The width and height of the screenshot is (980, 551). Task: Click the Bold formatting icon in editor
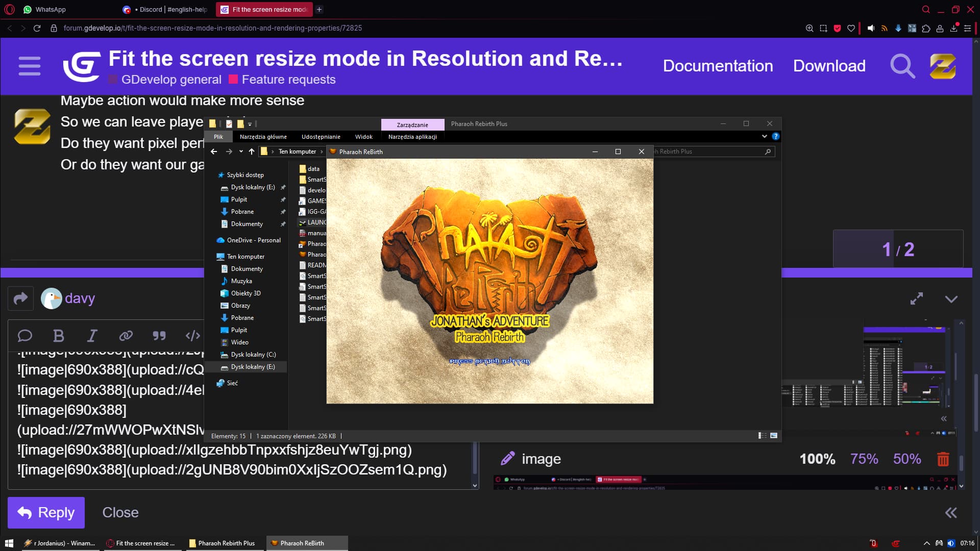point(59,336)
